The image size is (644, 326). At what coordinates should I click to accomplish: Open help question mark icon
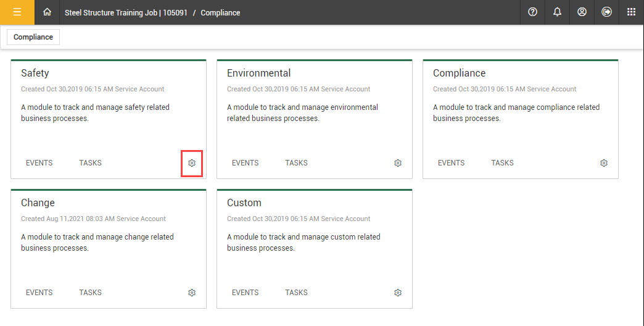(x=533, y=12)
